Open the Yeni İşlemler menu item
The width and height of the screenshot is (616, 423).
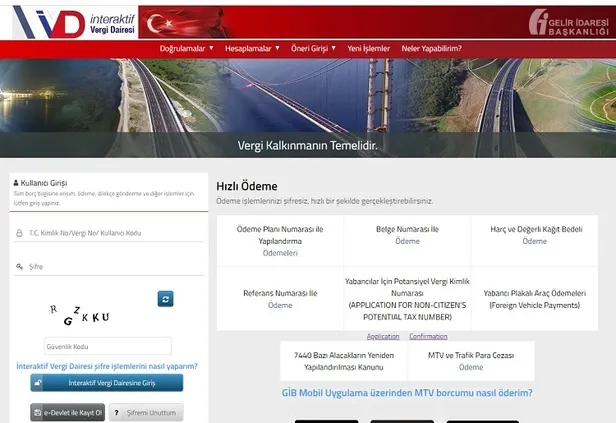368,48
